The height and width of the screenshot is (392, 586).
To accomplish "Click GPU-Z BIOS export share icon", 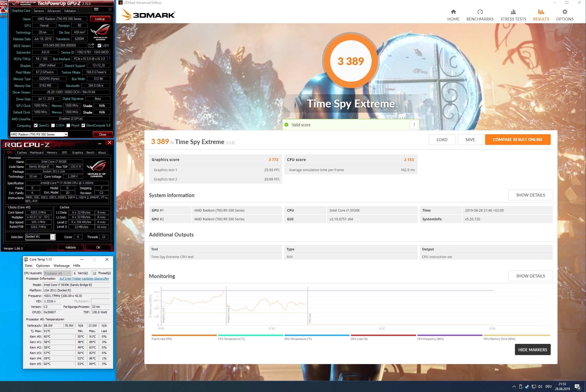I will point(92,45).
